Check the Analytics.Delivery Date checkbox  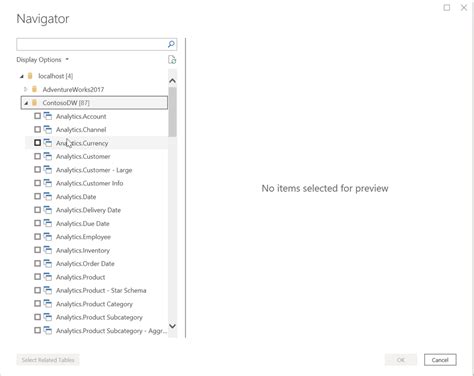click(x=37, y=210)
